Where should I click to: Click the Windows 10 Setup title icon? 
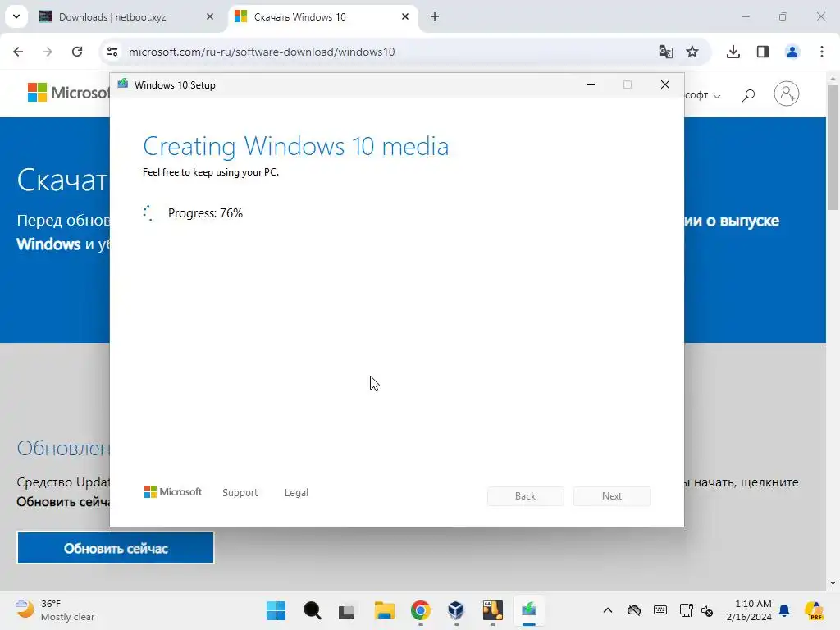tap(123, 84)
